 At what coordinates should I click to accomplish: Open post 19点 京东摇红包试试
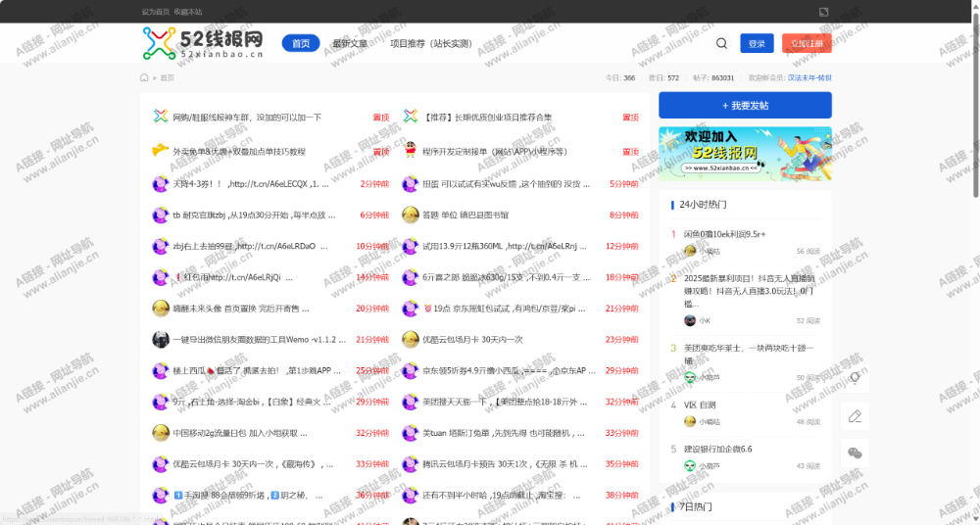(x=505, y=309)
